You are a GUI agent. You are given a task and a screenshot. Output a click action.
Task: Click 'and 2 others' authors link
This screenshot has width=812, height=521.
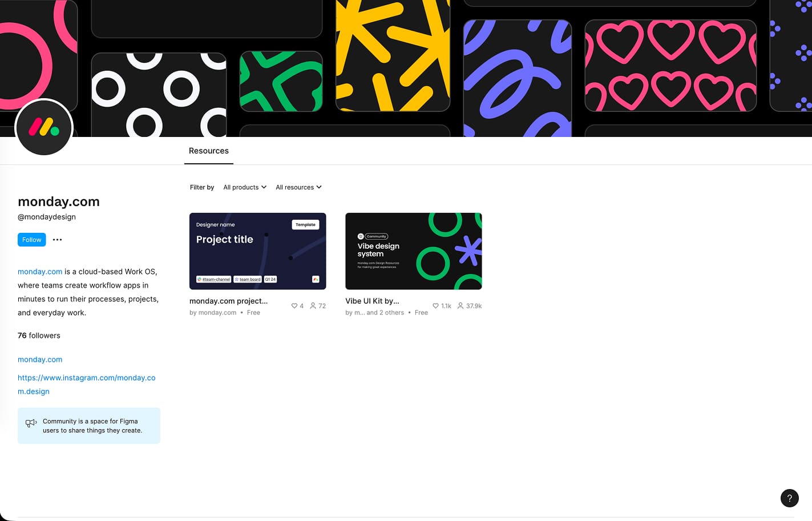click(x=386, y=313)
